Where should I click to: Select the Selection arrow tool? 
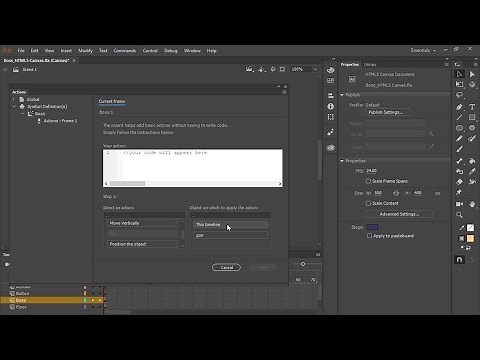(x=460, y=74)
